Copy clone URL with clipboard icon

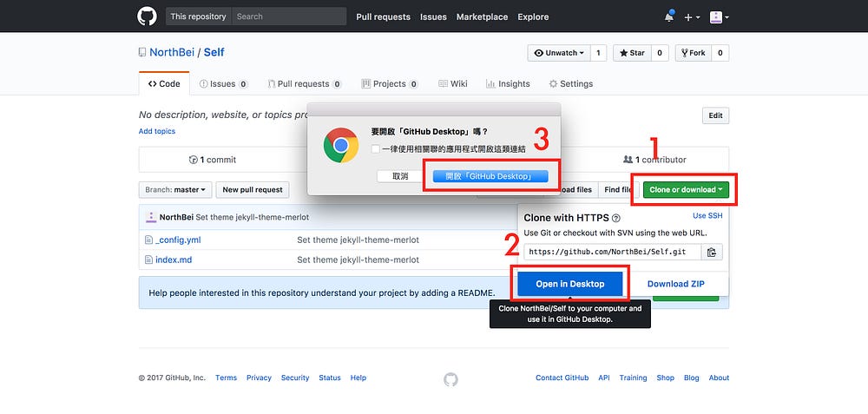point(712,252)
